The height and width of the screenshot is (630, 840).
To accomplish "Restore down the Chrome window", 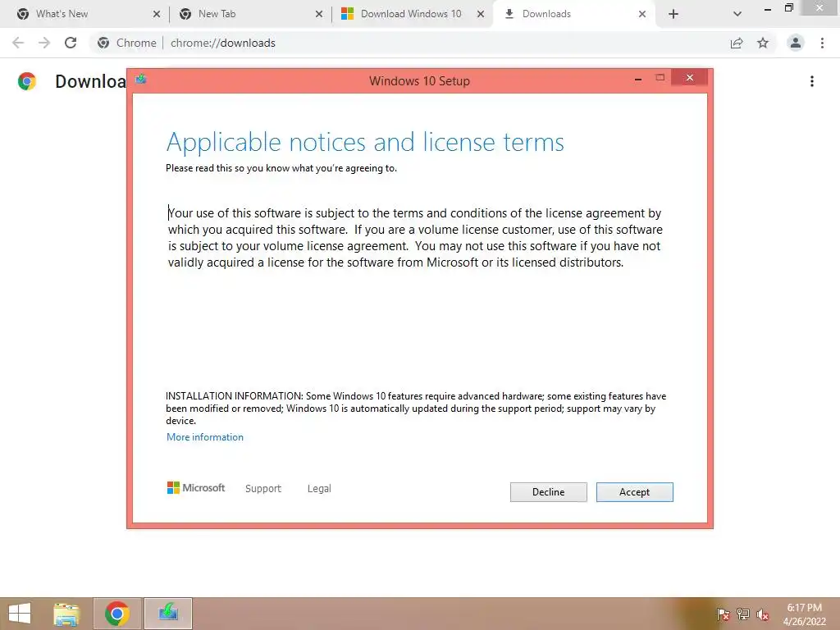I will point(788,7).
